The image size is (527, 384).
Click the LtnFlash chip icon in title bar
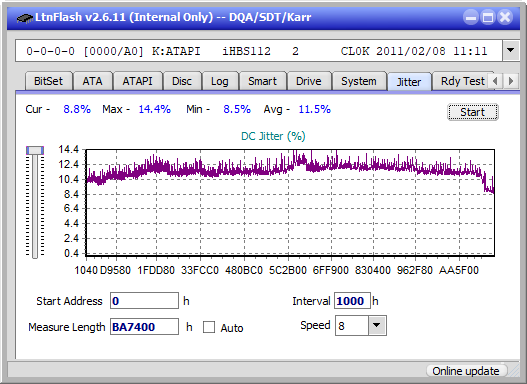tap(24, 17)
